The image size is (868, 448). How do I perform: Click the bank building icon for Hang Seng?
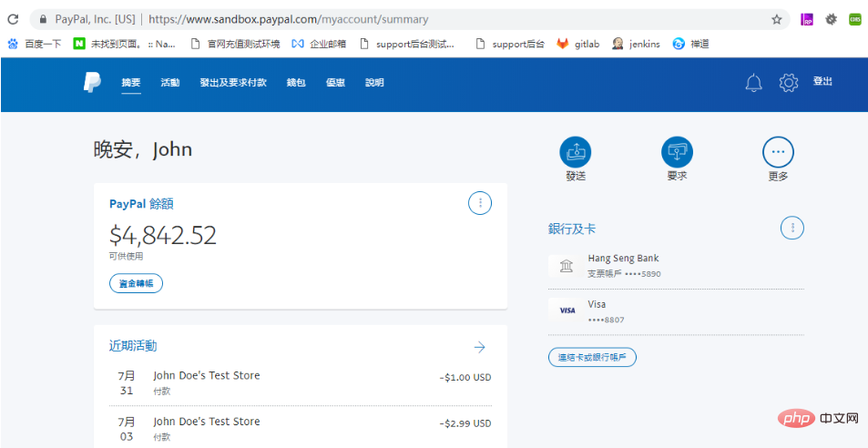[566, 267]
